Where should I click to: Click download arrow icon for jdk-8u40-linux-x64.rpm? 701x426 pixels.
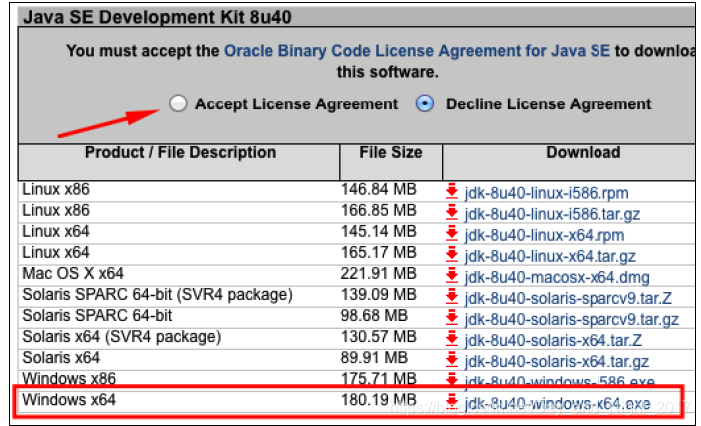click(452, 233)
